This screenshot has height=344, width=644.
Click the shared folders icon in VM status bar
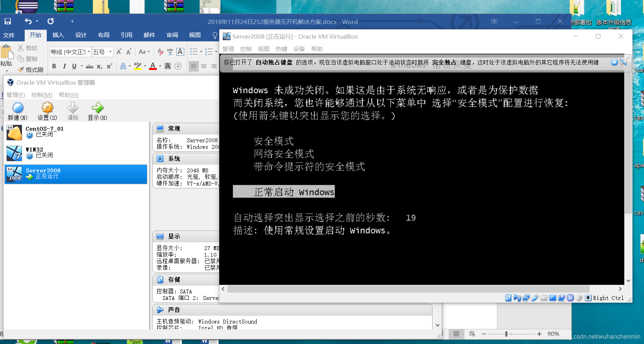pos(544,298)
